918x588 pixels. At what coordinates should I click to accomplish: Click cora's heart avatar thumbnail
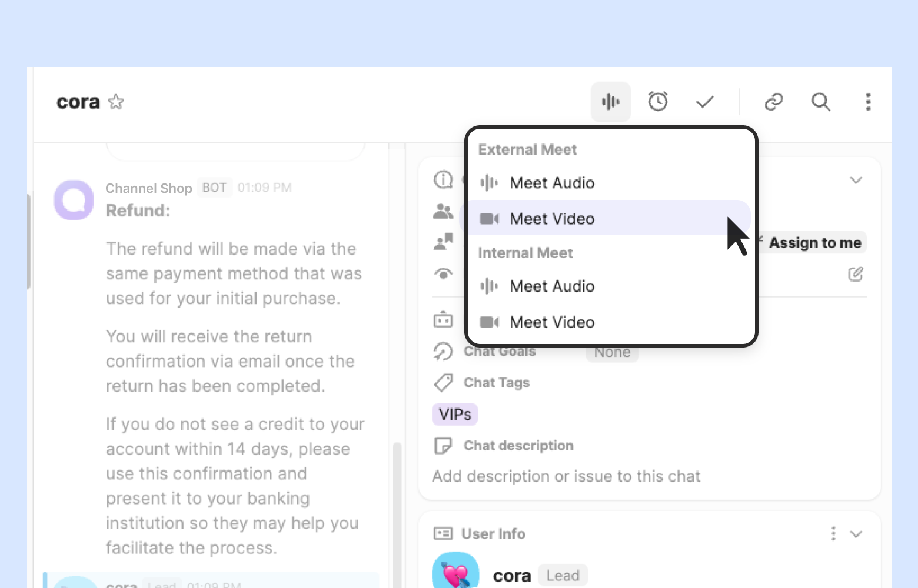[455, 571]
